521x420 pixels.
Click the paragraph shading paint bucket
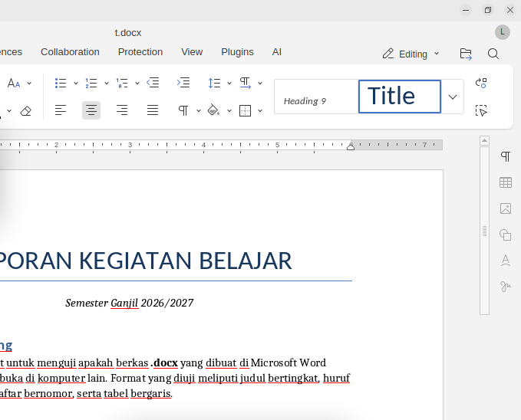point(213,110)
